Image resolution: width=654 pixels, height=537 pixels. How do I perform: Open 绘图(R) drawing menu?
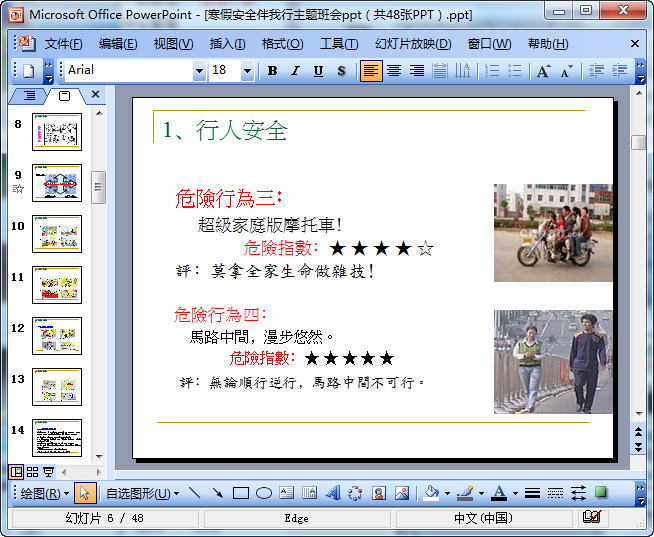[x=45, y=494]
